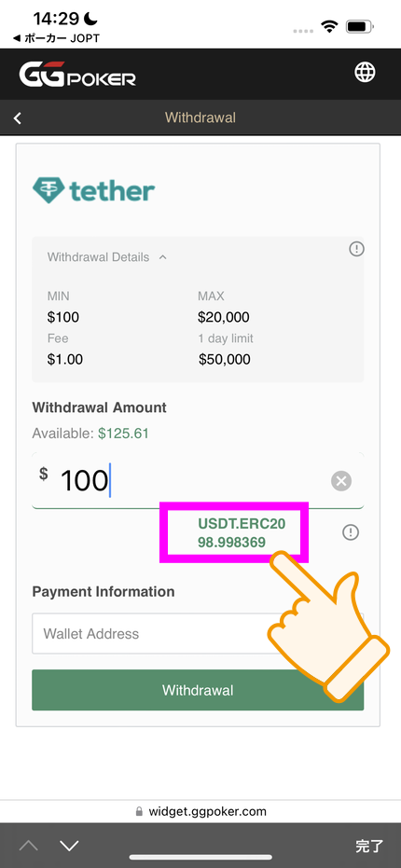The width and height of the screenshot is (401, 868).
Task: Jump to next field with down chevron
Action: [69, 846]
